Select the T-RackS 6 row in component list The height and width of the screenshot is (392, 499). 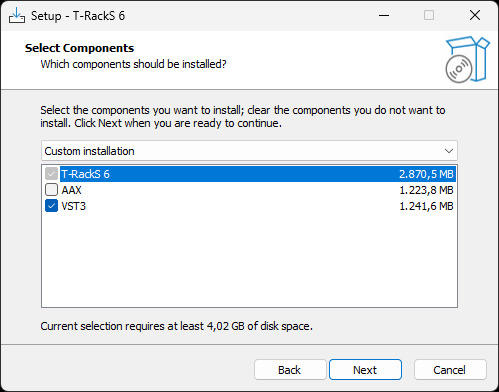[x=258, y=174]
